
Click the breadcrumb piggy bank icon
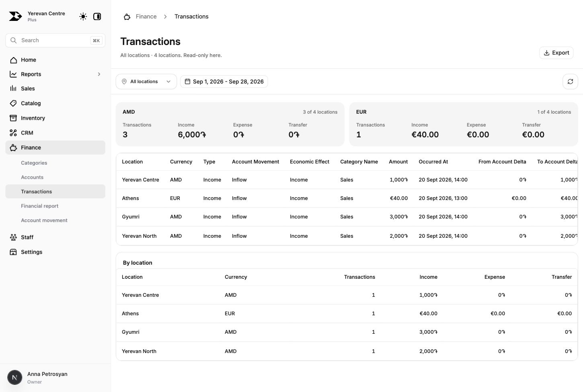pos(127,16)
